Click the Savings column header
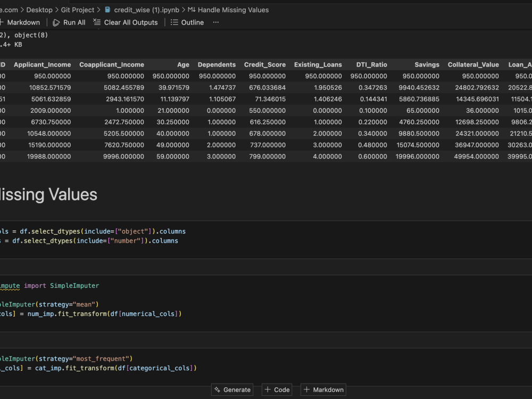Viewport: 532px width, 399px height. [x=427, y=64]
